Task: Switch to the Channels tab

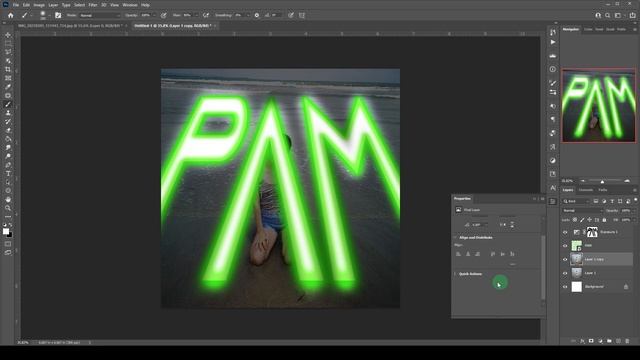Action: (586, 190)
